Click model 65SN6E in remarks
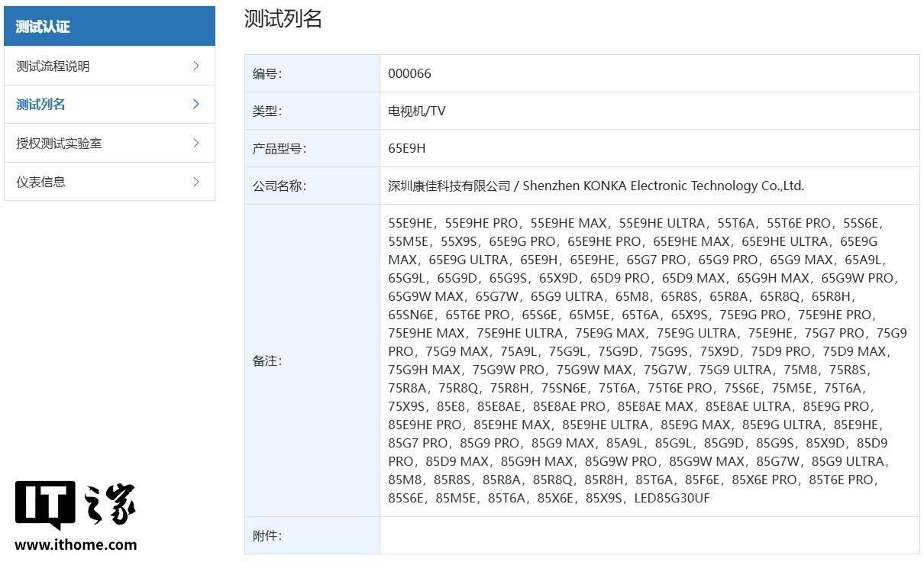This screenshot has height=562, width=924. pos(411,315)
